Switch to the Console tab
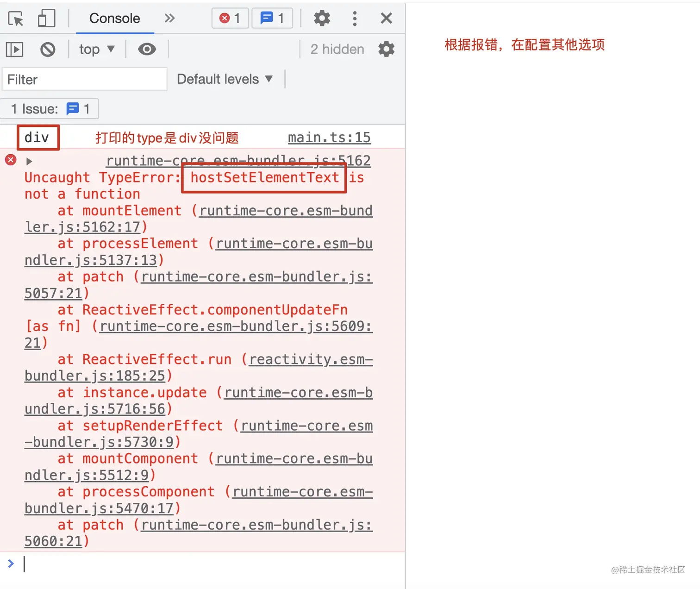Image resolution: width=700 pixels, height=589 pixels. point(114,19)
